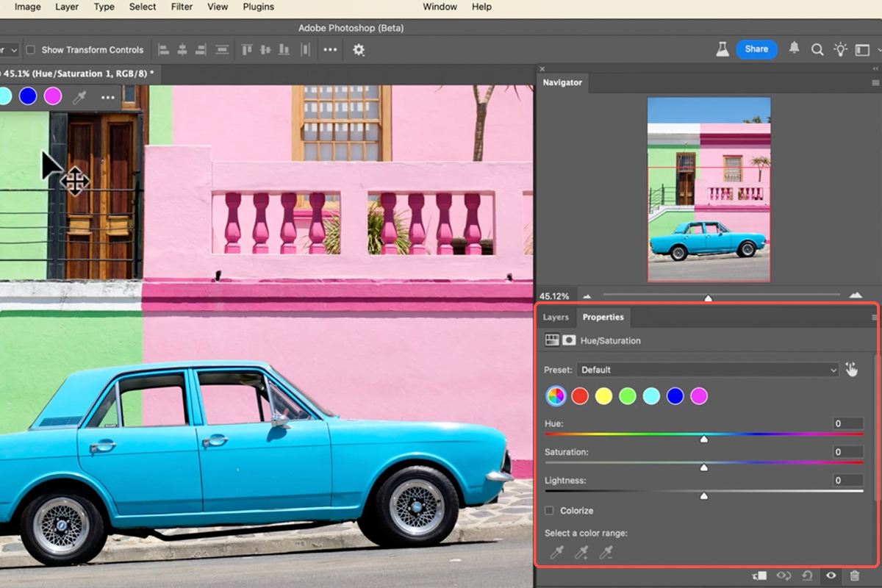Enable the Colorize checkbox
Viewport: 882px width, 588px height.
pyautogui.click(x=548, y=510)
